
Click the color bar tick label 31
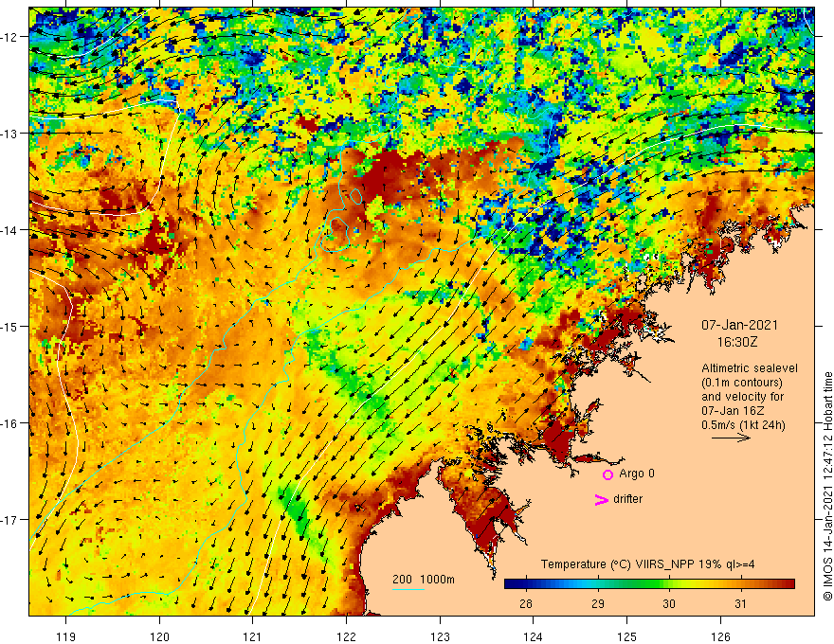click(x=740, y=603)
